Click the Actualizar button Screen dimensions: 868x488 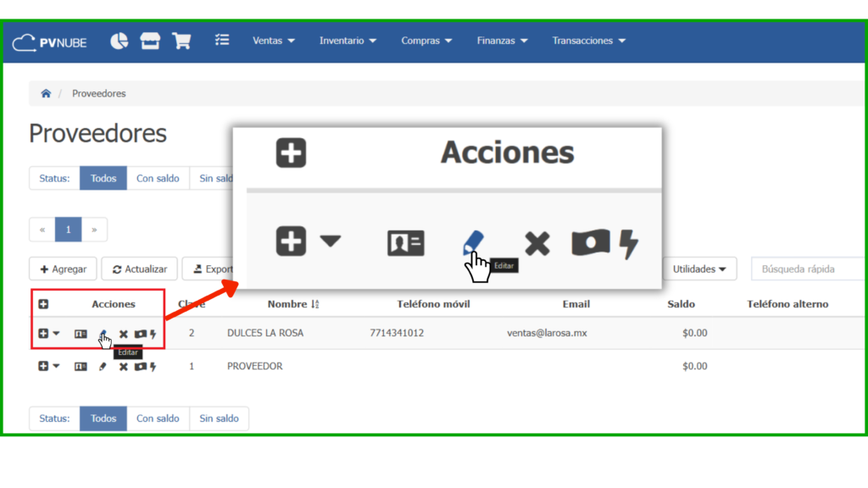pos(139,269)
